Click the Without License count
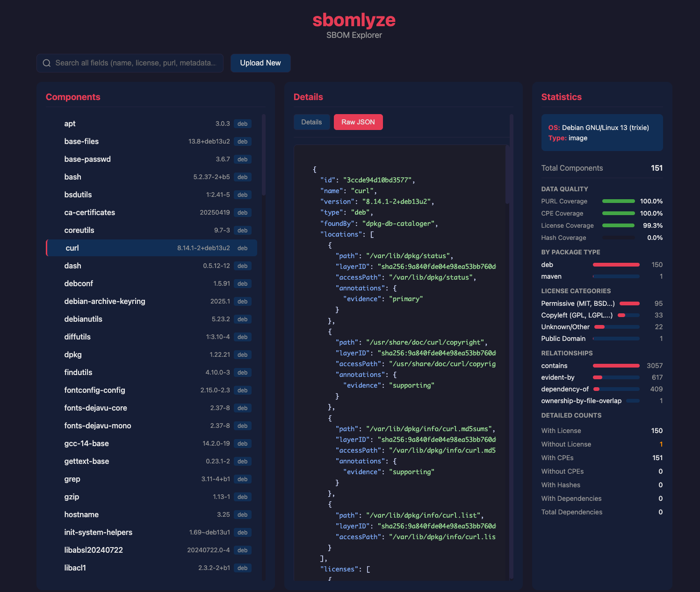Image resolution: width=700 pixels, height=592 pixels. [661, 444]
